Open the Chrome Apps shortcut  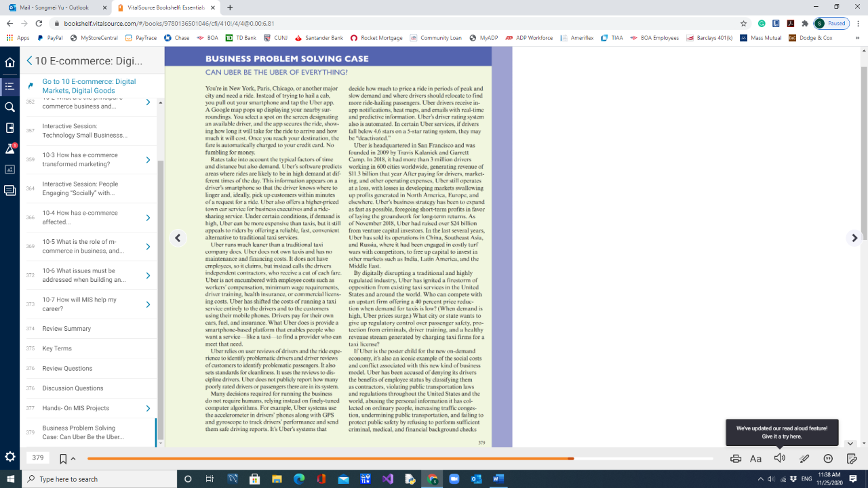click(x=18, y=38)
